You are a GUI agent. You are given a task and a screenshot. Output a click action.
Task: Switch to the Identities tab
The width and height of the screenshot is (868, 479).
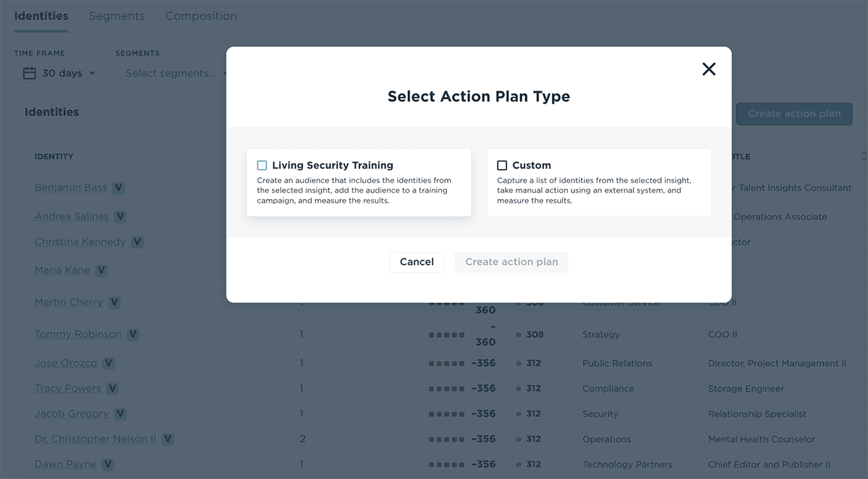click(x=41, y=16)
